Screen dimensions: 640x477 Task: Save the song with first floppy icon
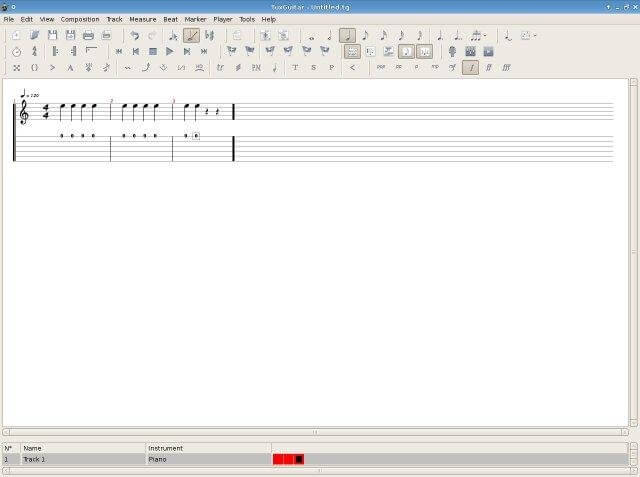(x=52, y=35)
